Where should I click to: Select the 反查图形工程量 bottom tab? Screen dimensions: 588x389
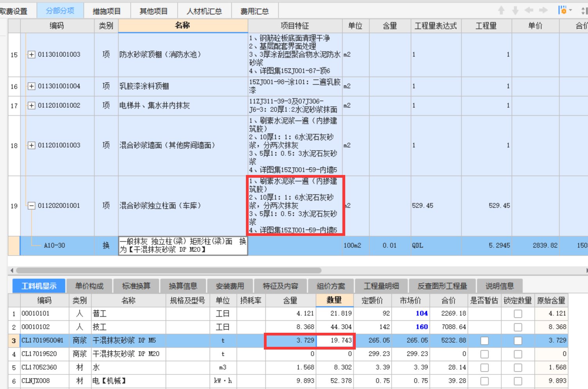442,286
